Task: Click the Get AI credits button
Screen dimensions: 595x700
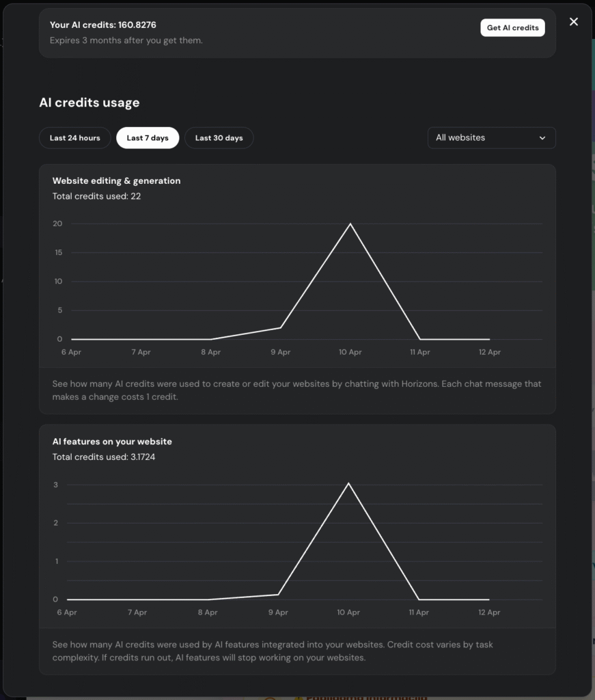Action: (x=512, y=27)
